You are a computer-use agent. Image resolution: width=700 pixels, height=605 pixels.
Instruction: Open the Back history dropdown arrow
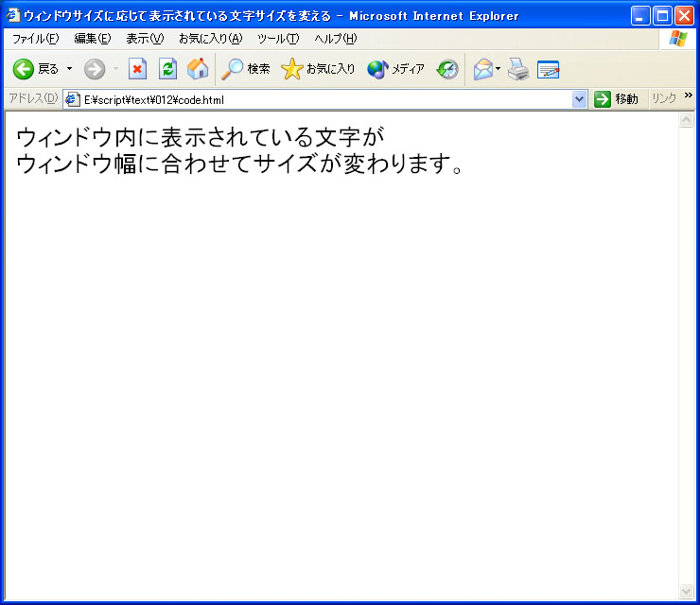pyautogui.click(x=70, y=69)
